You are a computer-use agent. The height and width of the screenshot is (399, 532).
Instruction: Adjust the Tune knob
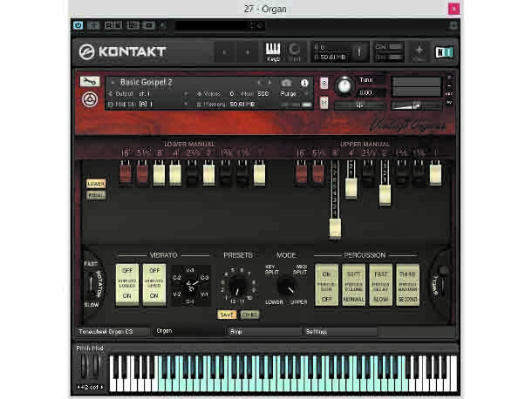click(344, 85)
